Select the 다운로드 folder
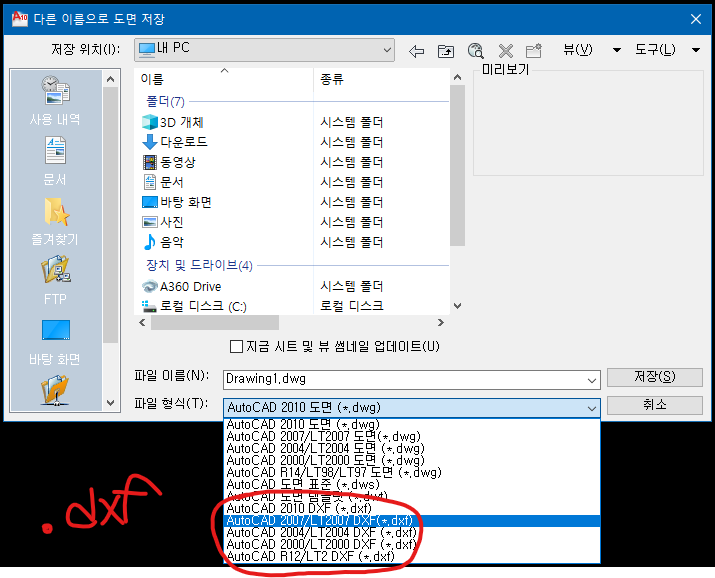This screenshot has height=578, width=715. tap(175, 142)
